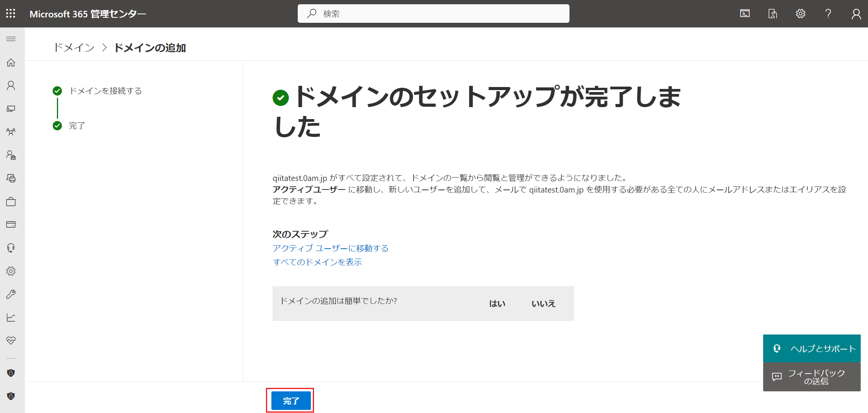Go back to ドメイン breadcrumb

pos(74,48)
